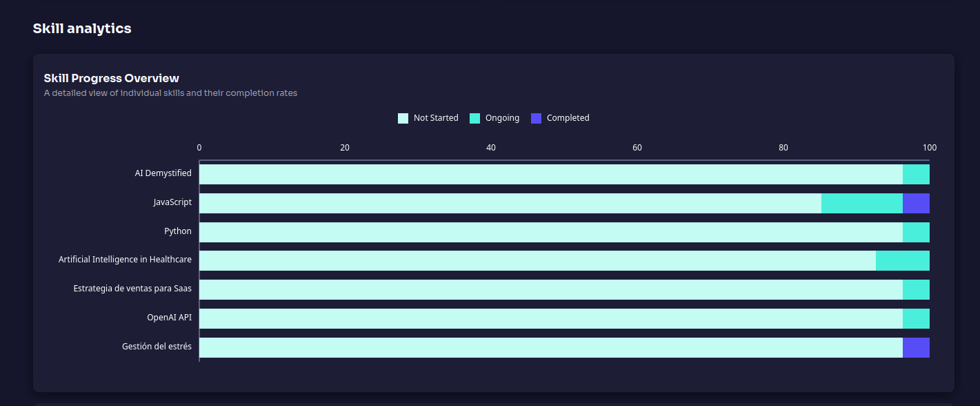Click the AI Demystified axis label
The width and height of the screenshot is (980, 406).
click(x=163, y=173)
